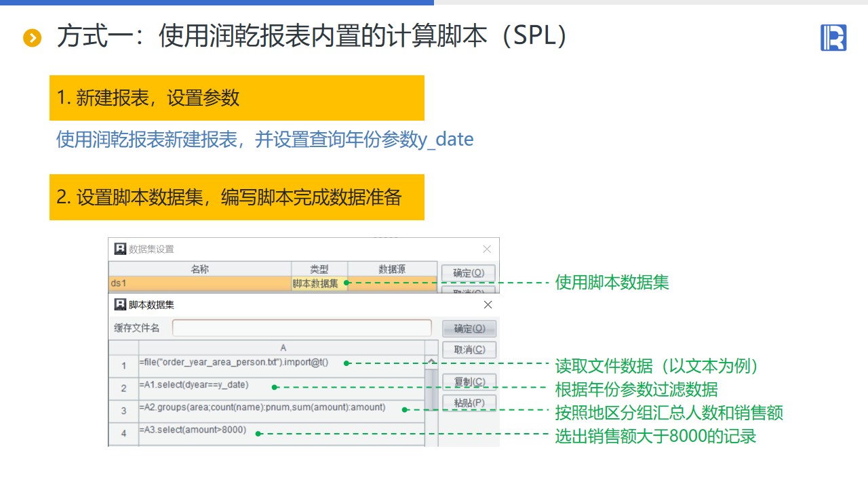
Task: Click scrollbar up arrow in script grid
Action: click(431, 362)
